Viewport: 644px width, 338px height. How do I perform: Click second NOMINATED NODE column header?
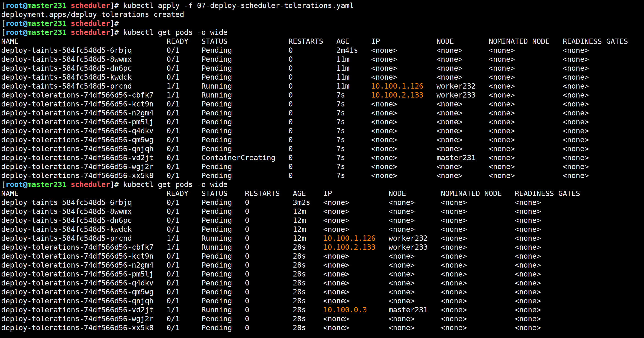(471, 193)
